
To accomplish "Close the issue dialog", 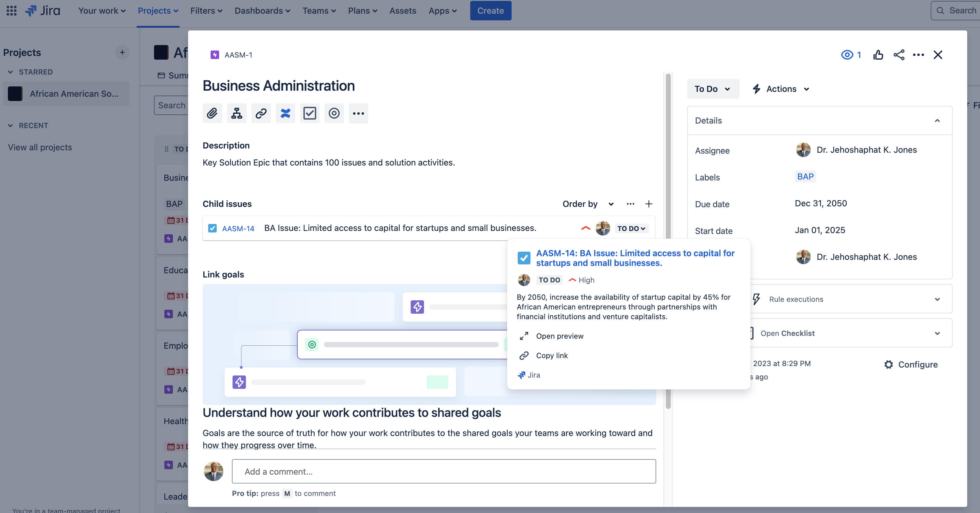I will (938, 55).
